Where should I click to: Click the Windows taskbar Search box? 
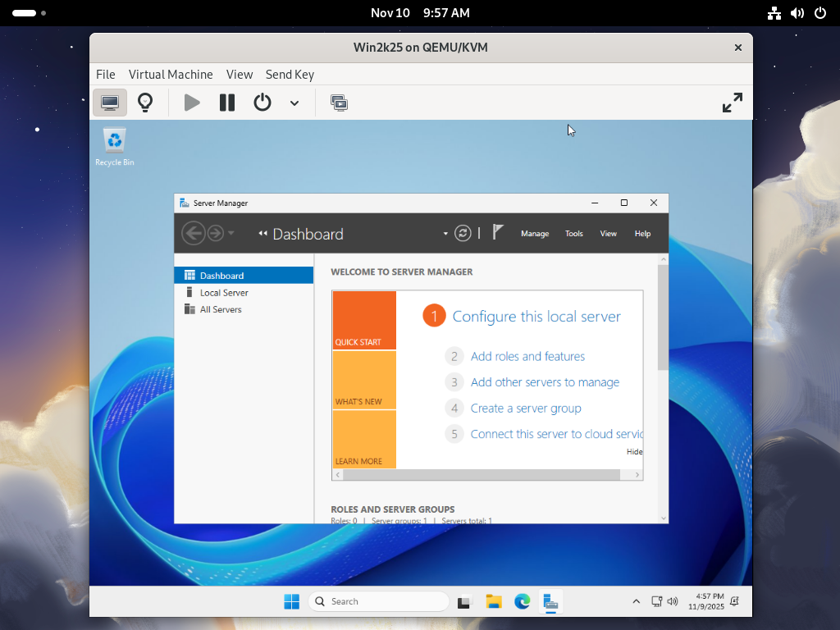[x=378, y=601]
